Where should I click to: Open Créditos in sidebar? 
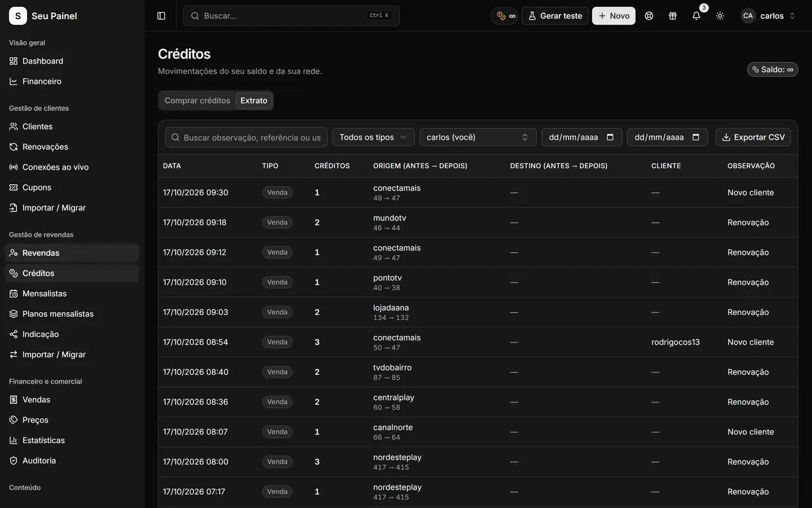[x=72, y=273]
